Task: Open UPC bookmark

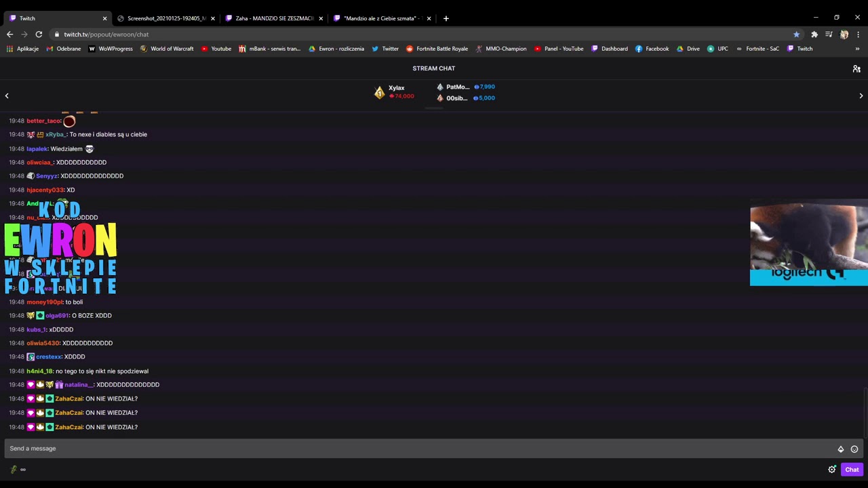Action: [717, 49]
